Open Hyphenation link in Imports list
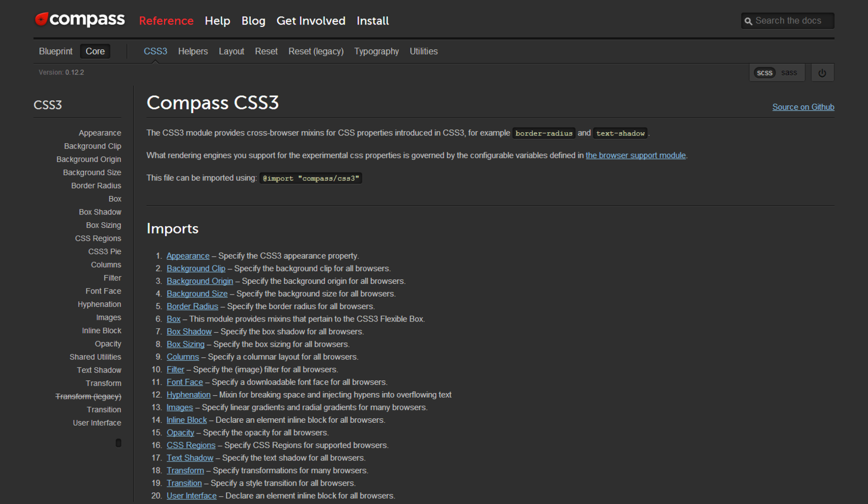The width and height of the screenshot is (868, 504). coord(189,395)
